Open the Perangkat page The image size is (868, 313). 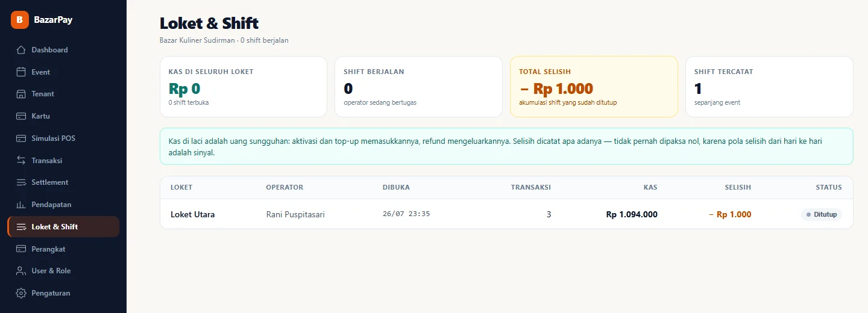(x=63, y=249)
